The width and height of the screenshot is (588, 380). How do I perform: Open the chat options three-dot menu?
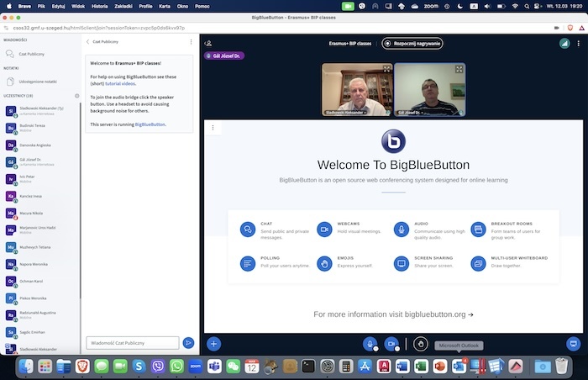click(191, 42)
